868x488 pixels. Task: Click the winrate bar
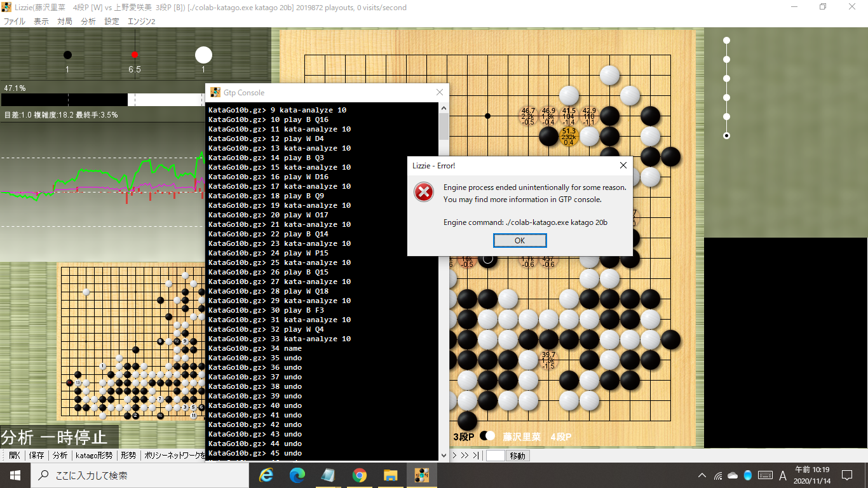(103, 99)
